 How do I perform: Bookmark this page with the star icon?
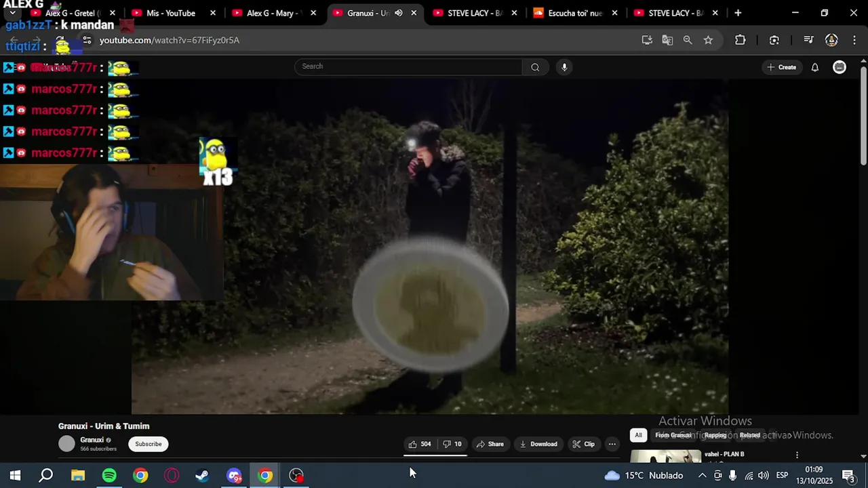(708, 40)
